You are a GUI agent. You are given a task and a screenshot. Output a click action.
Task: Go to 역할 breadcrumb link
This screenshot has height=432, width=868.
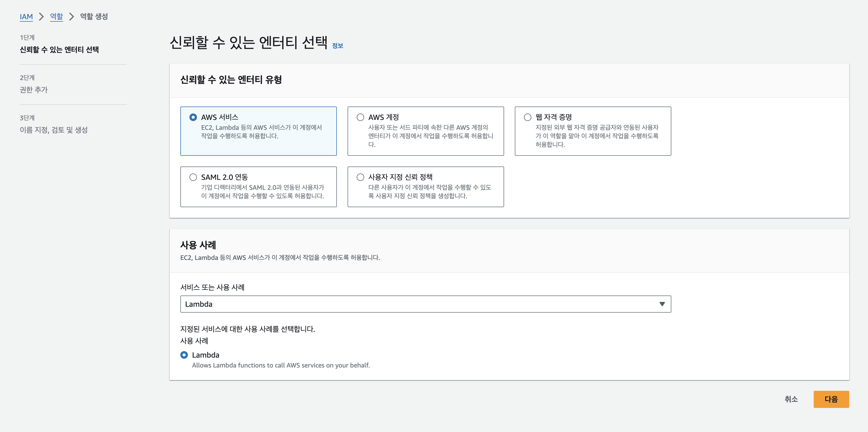tap(56, 17)
